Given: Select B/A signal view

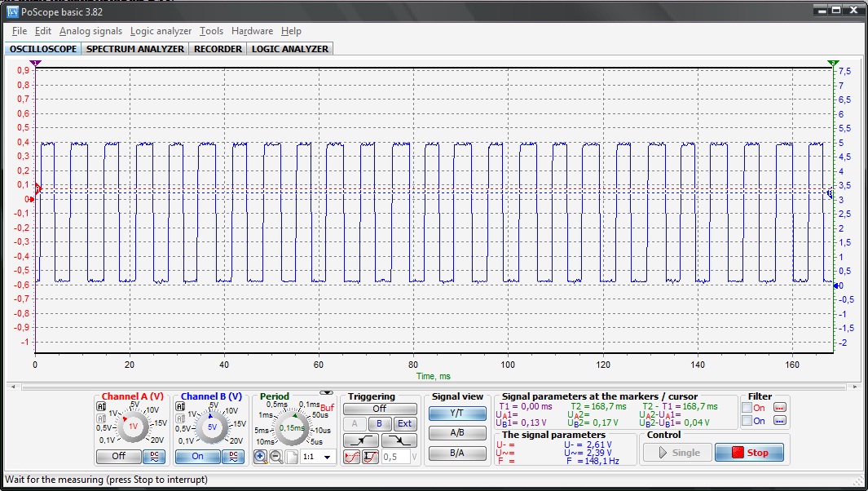Looking at the screenshot, I should point(457,453).
